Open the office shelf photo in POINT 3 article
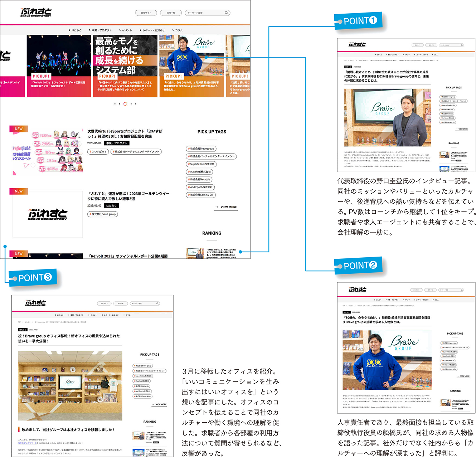476x457 pixels. coord(70,386)
